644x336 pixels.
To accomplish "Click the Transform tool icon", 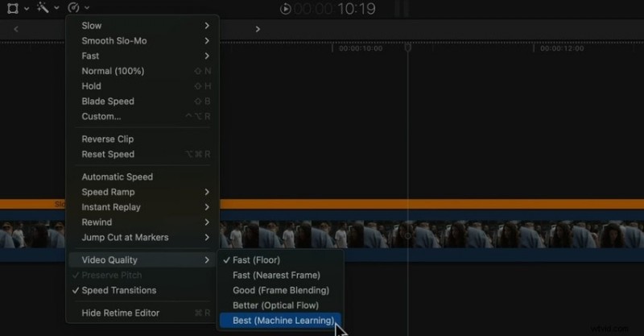I will [13, 8].
